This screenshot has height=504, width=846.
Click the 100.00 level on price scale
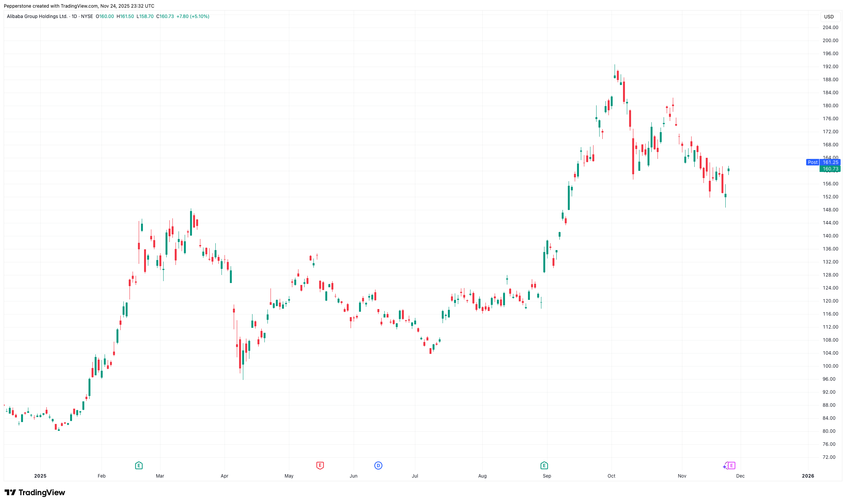tap(830, 366)
